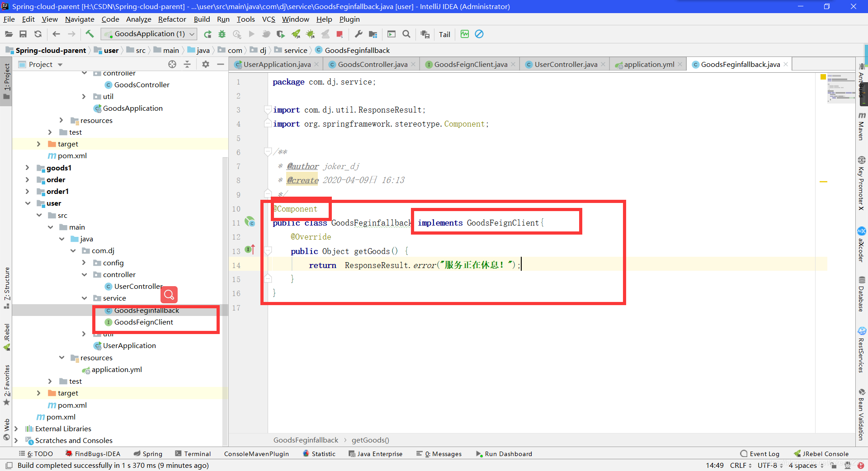Expand External Libraries node
The height and width of the screenshot is (471, 868).
click(x=16, y=429)
